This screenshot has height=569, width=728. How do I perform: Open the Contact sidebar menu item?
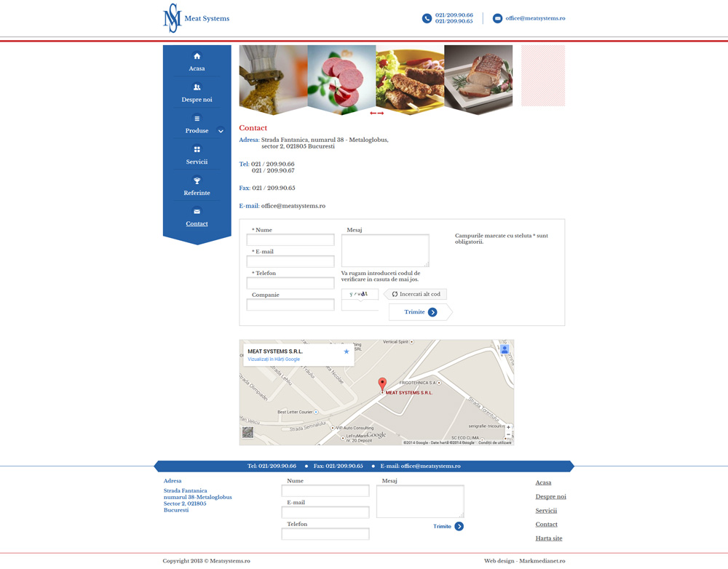pyautogui.click(x=197, y=223)
